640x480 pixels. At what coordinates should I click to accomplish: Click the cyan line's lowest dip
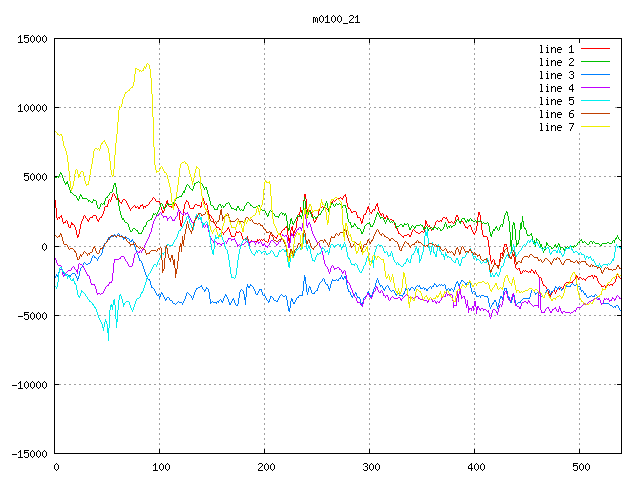tap(108, 340)
